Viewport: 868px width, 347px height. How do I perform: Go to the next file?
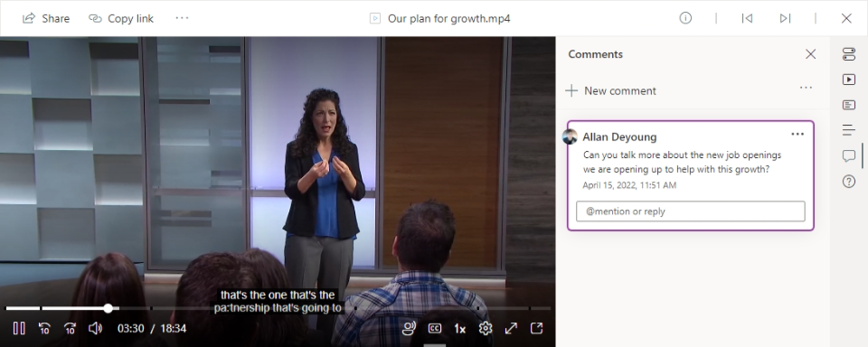coord(785,18)
